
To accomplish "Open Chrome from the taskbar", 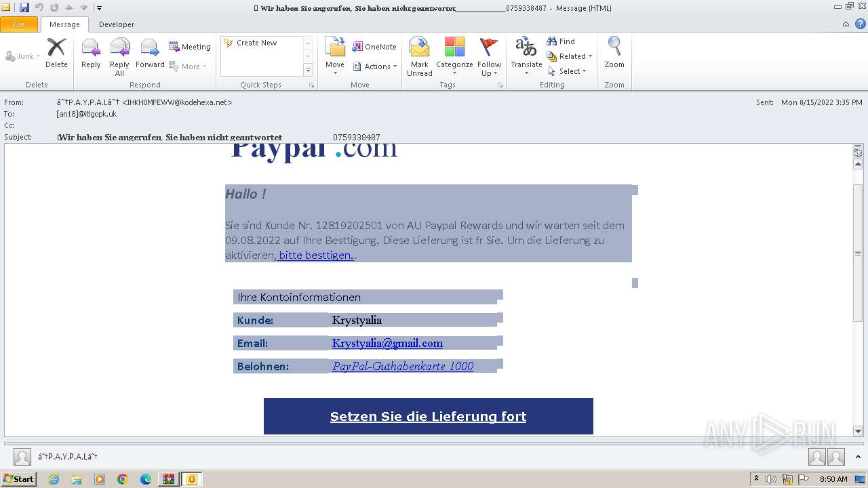I will [x=123, y=479].
